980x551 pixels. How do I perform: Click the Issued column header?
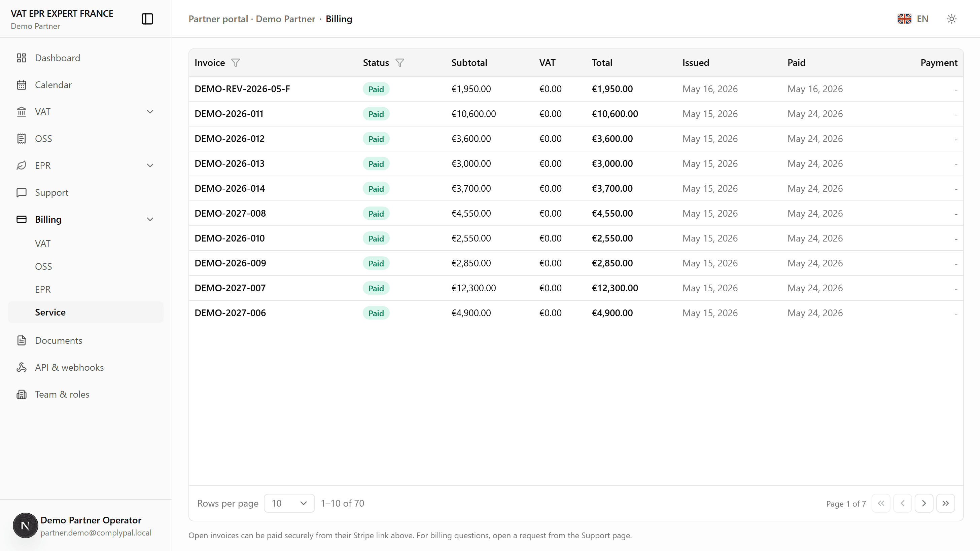pos(695,63)
